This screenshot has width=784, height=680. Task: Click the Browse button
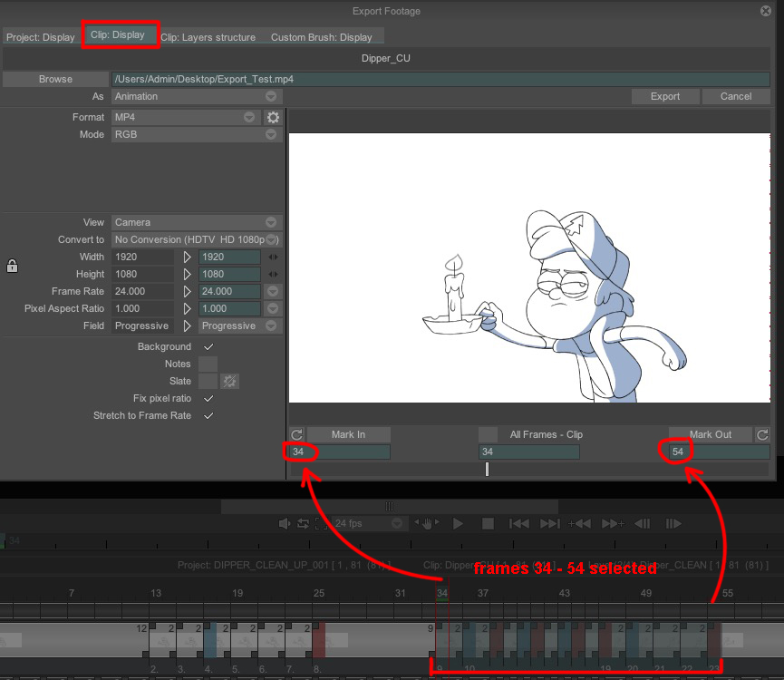point(55,79)
